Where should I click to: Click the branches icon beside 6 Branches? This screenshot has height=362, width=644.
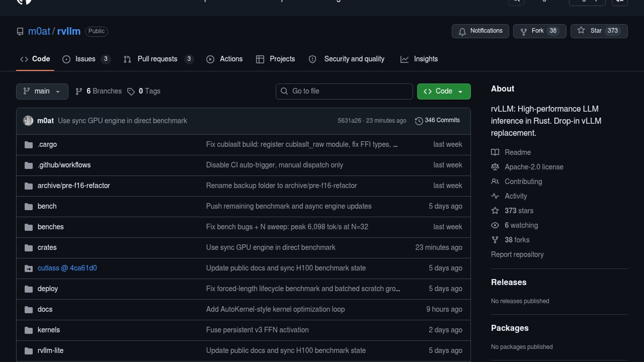[79, 92]
